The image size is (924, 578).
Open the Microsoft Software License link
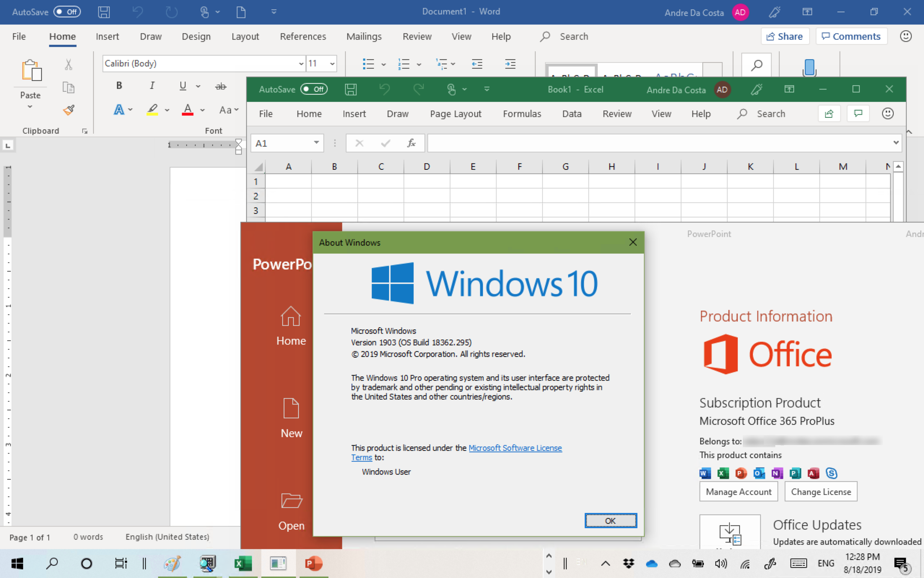coord(515,448)
